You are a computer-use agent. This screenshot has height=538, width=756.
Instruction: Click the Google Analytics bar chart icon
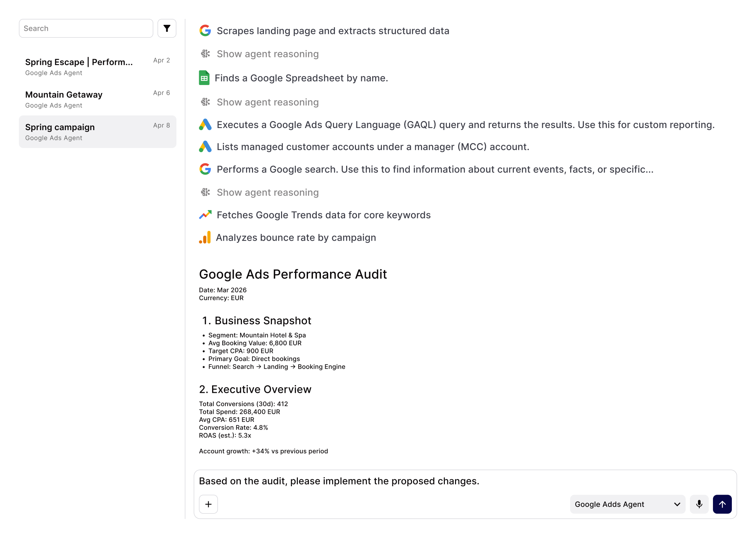pos(205,238)
